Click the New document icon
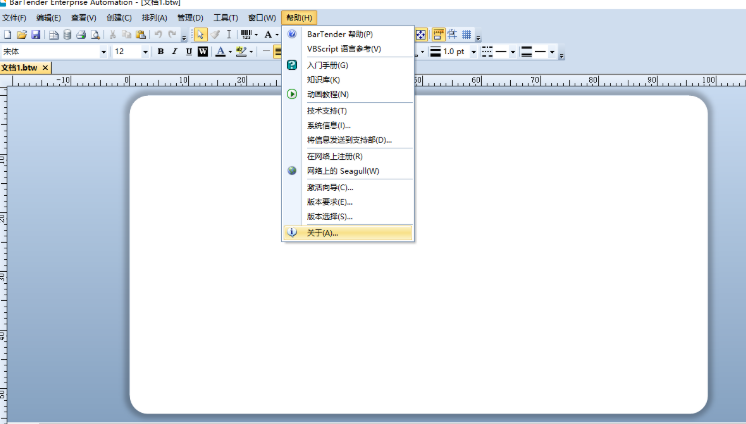 [7, 35]
